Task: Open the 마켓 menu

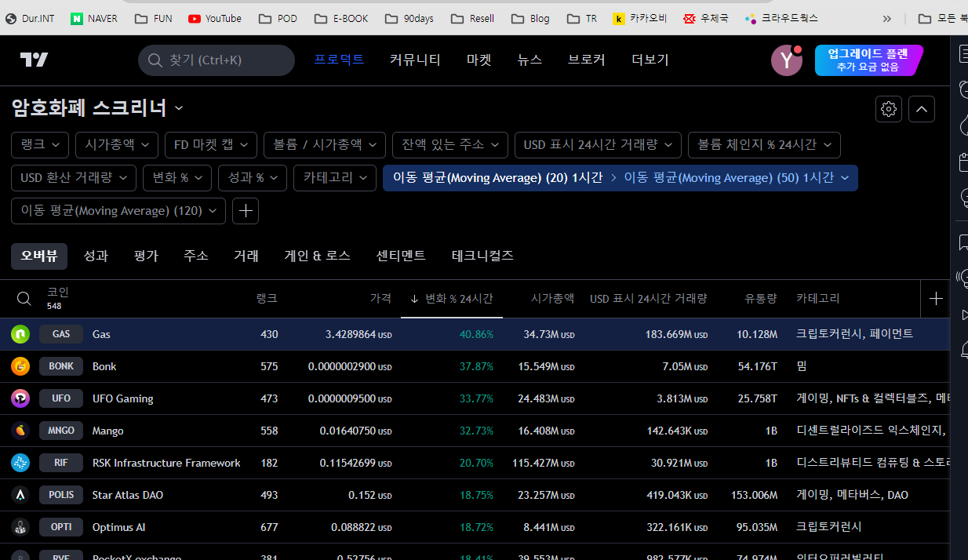Action: pos(479,60)
